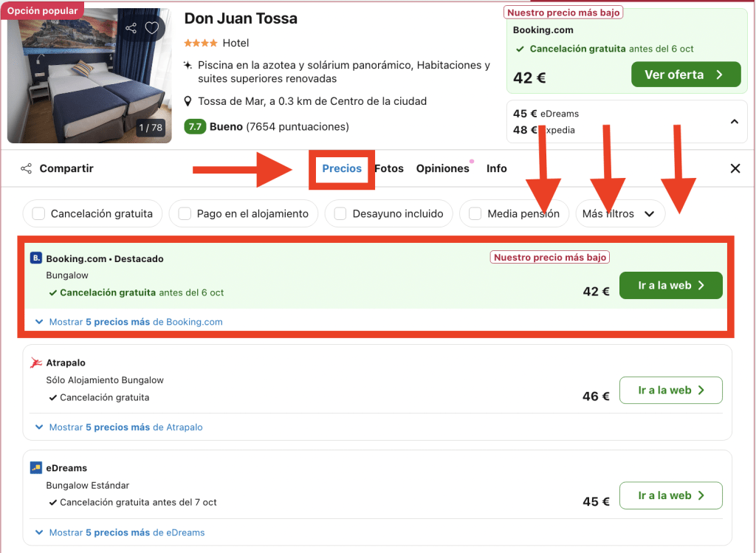Close the details panel with the X
The height and width of the screenshot is (553, 756).
[735, 168]
